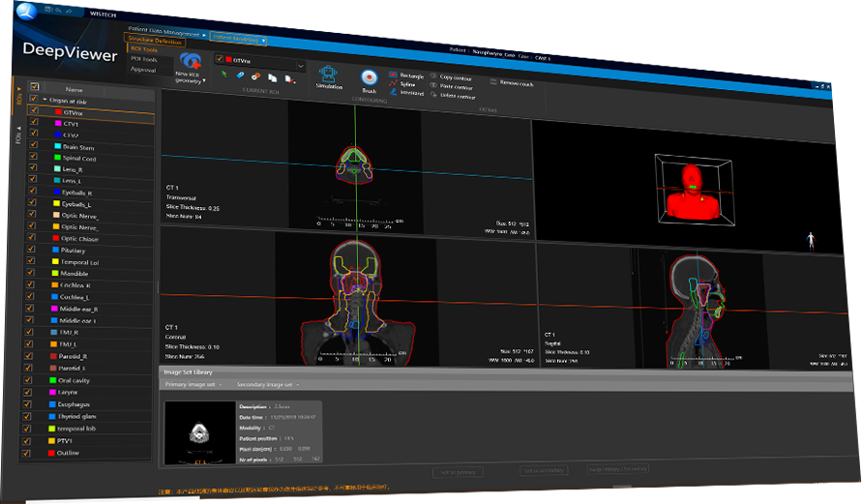
Task: Click Delete contour in Extras
Action: point(453,95)
